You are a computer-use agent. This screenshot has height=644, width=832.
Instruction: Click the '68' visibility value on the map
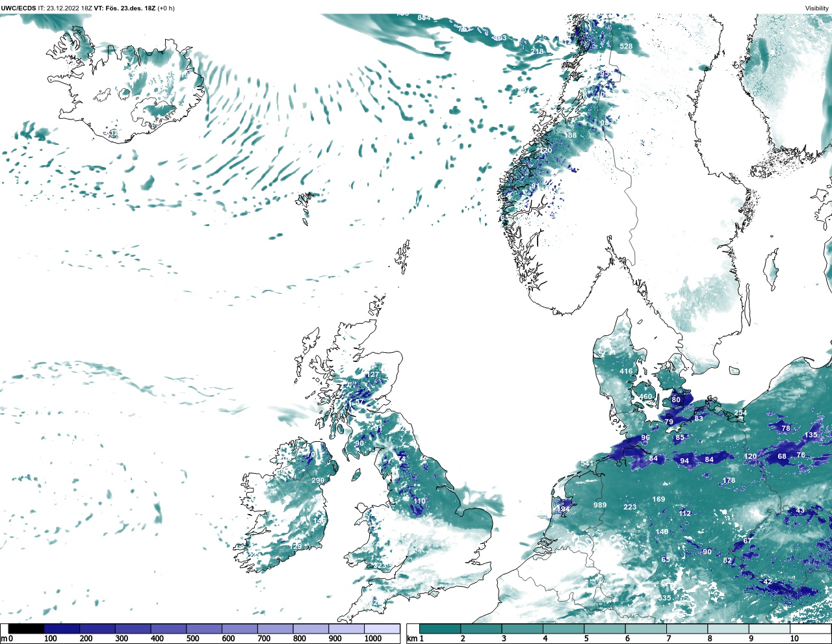(x=782, y=457)
